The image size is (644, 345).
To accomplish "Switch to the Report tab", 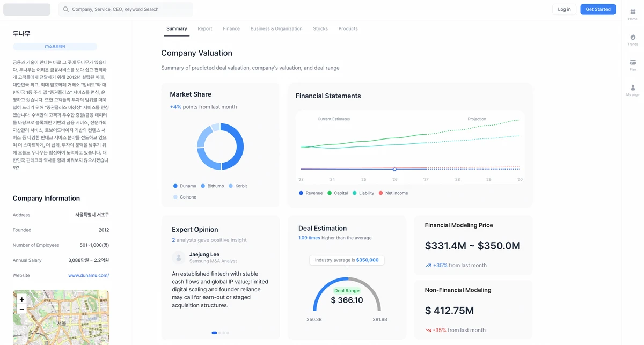I will coord(205,28).
